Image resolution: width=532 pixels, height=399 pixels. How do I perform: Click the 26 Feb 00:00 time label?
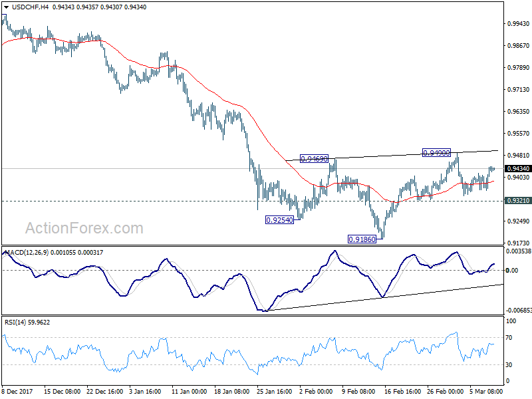point(445,391)
